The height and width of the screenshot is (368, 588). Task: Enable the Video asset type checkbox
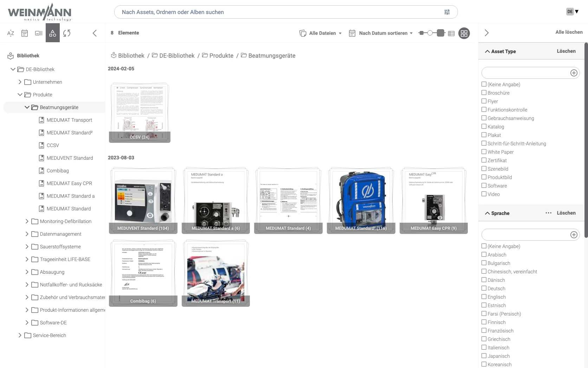click(484, 194)
